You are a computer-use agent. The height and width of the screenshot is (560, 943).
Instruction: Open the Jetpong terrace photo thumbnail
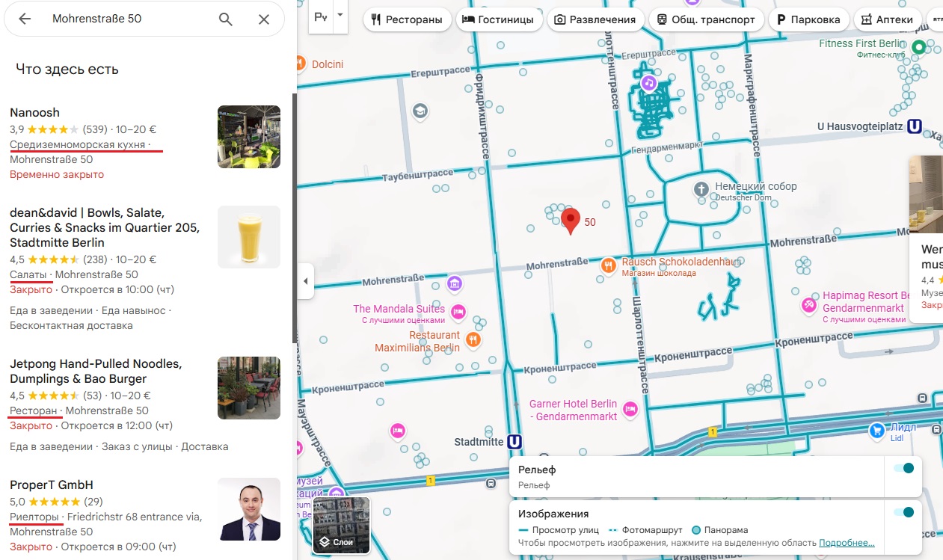click(249, 388)
